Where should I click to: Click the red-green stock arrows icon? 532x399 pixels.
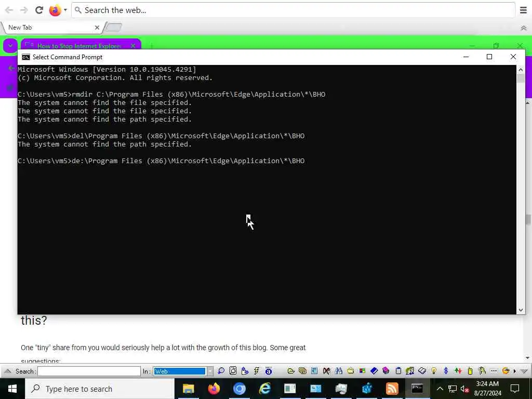click(458, 371)
